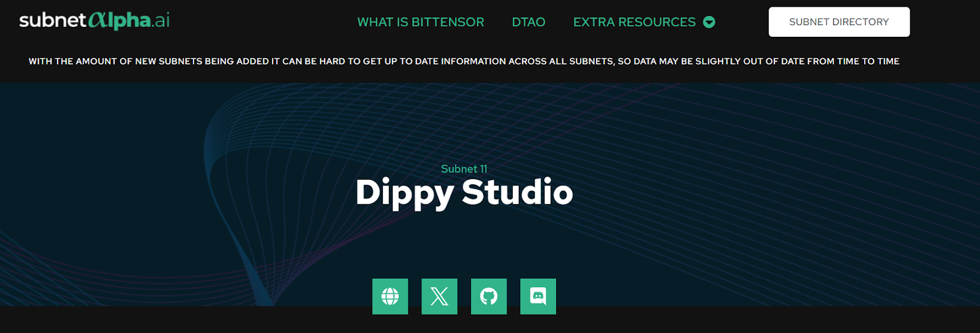Click the Subnet Directory button

point(839,22)
